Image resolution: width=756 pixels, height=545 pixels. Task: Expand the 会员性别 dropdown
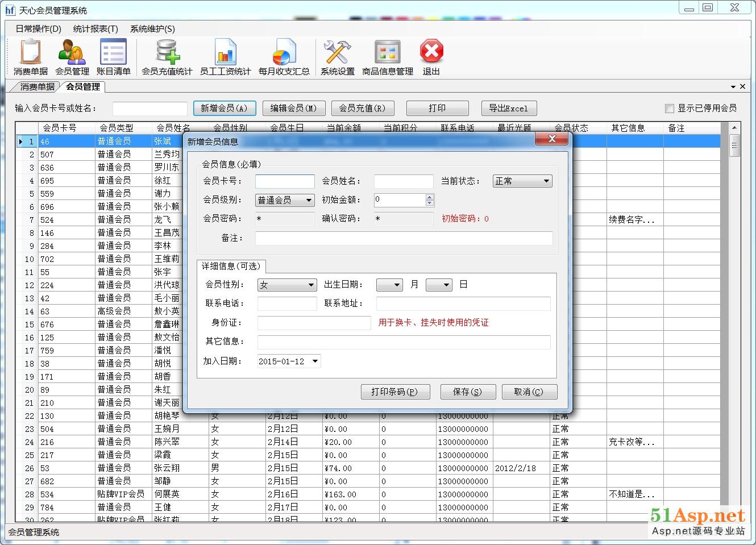coord(311,285)
